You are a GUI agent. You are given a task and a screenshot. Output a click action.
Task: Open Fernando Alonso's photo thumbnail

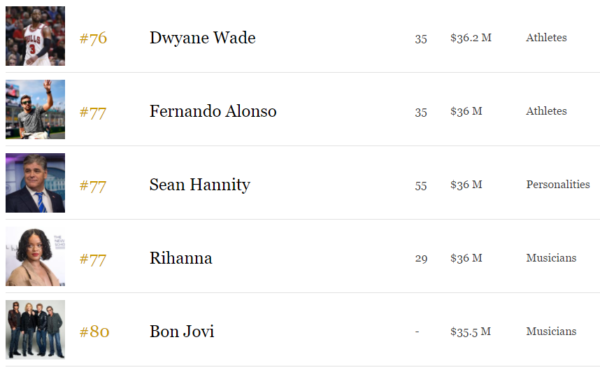(x=35, y=109)
